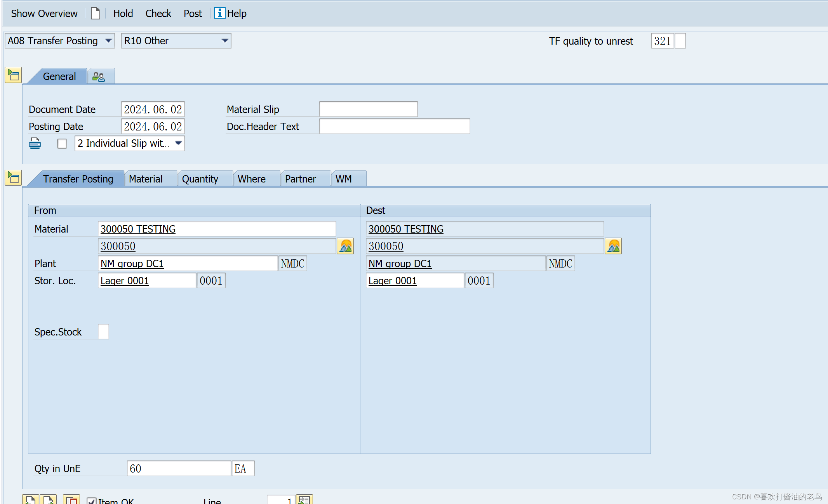828x504 pixels.
Task: Collapse header data with folder icon above General
Action: coord(13,75)
